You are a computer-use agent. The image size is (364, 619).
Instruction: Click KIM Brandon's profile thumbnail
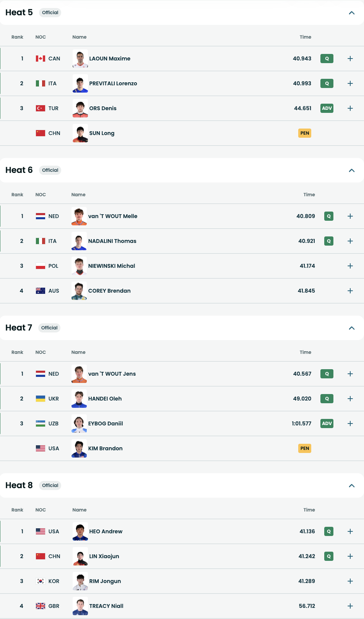coord(79,448)
